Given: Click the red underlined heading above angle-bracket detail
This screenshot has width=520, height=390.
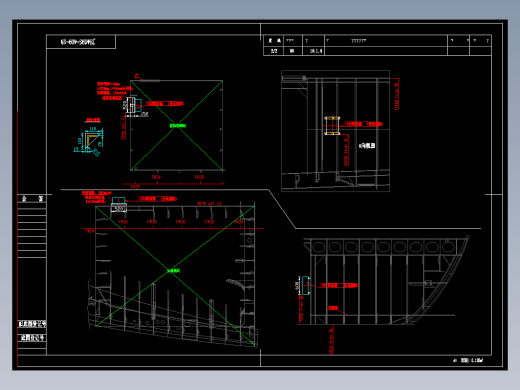Looking at the screenshot, I should pos(93,120).
